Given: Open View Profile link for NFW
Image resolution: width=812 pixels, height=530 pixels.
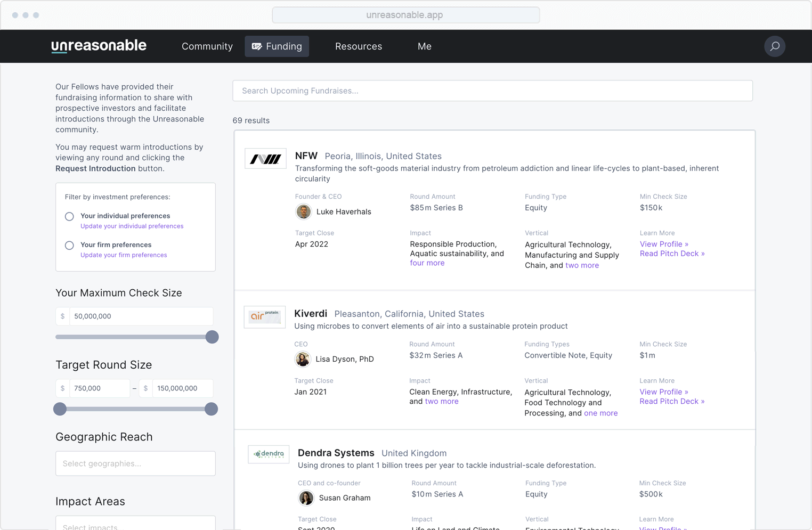Looking at the screenshot, I should coord(664,244).
